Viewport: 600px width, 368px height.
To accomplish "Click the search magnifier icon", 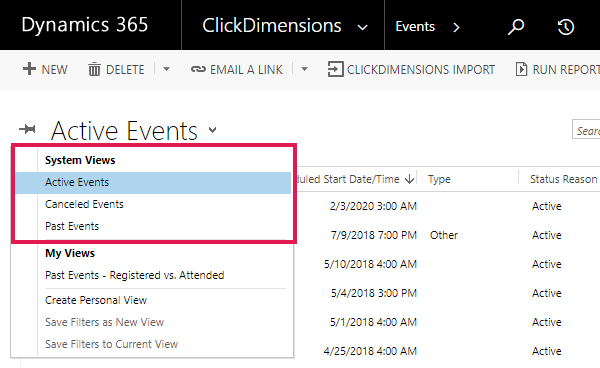I will point(516,27).
